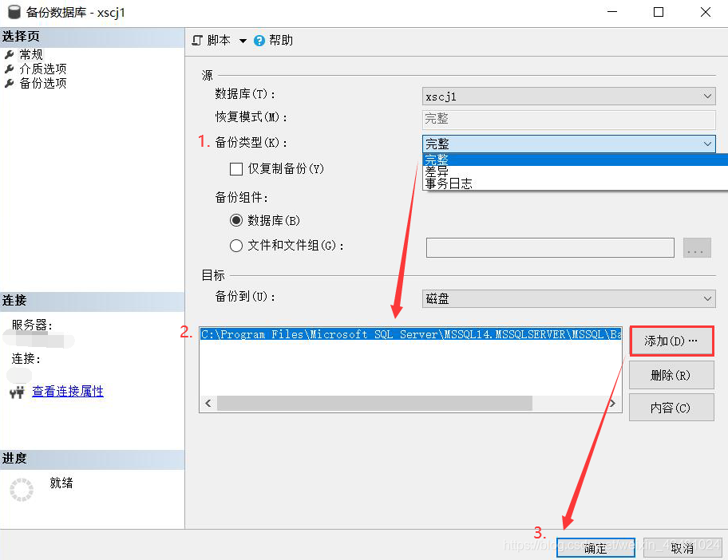This screenshot has width=728, height=560.
Task: Click the script icon in the toolbar
Action: tap(197, 41)
